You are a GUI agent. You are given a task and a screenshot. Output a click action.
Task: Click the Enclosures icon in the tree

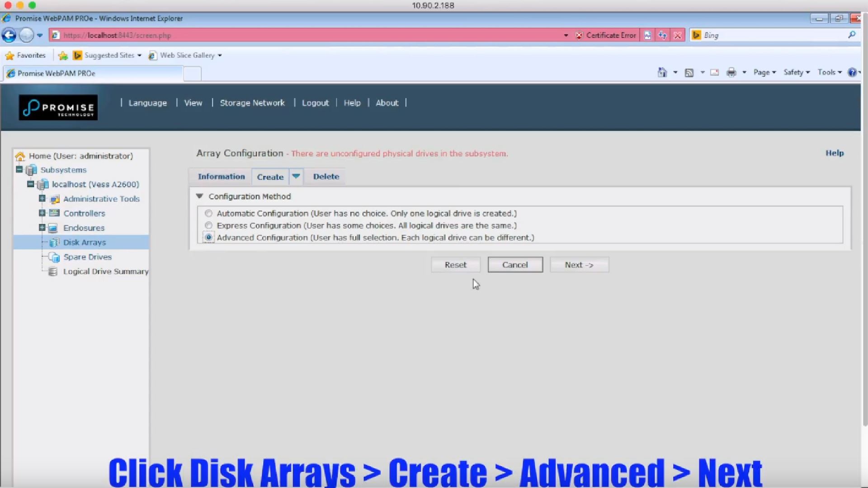point(53,228)
